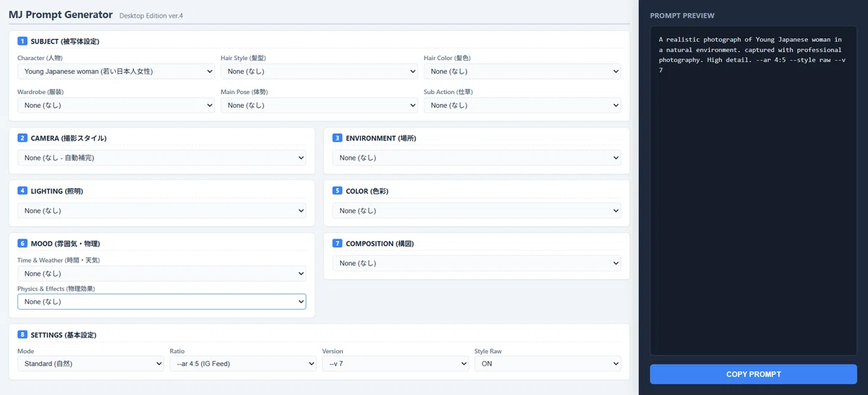The image size is (868, 395).
Task: Expand the LIGHTING (照明) select box
Action: (162, 211)
